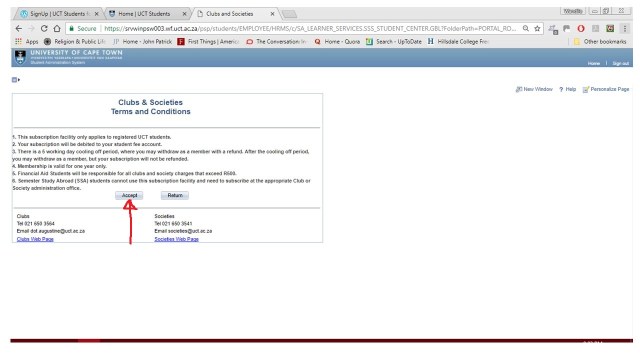Open Hillsdale College bookmark

tap(458, 41)
